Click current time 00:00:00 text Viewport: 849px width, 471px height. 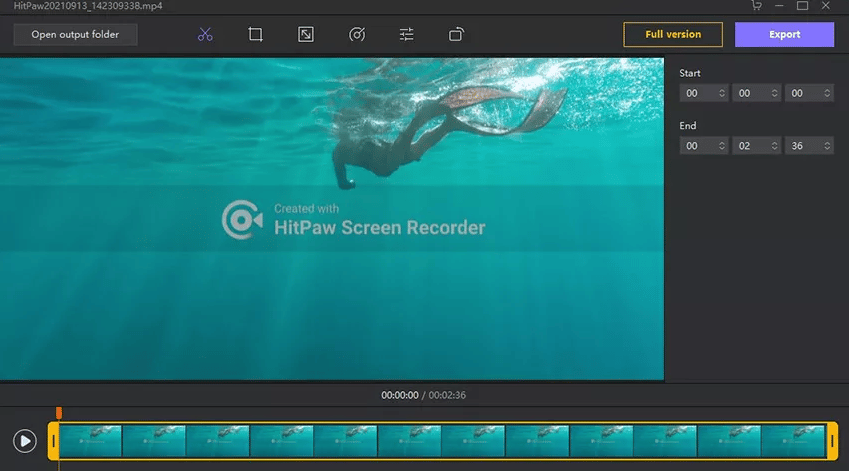pos(400,395)
